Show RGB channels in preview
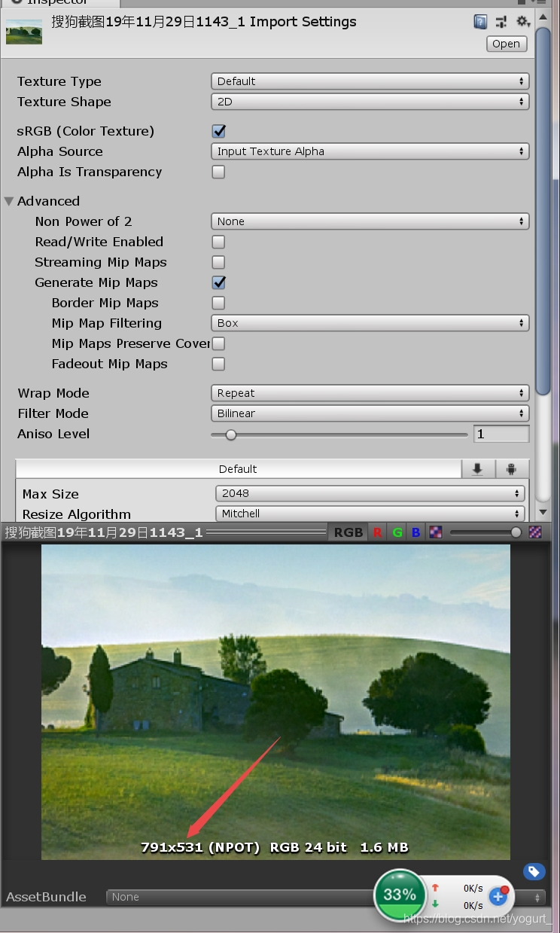Viewport: 560px width, 933px height. pos(348,532)
